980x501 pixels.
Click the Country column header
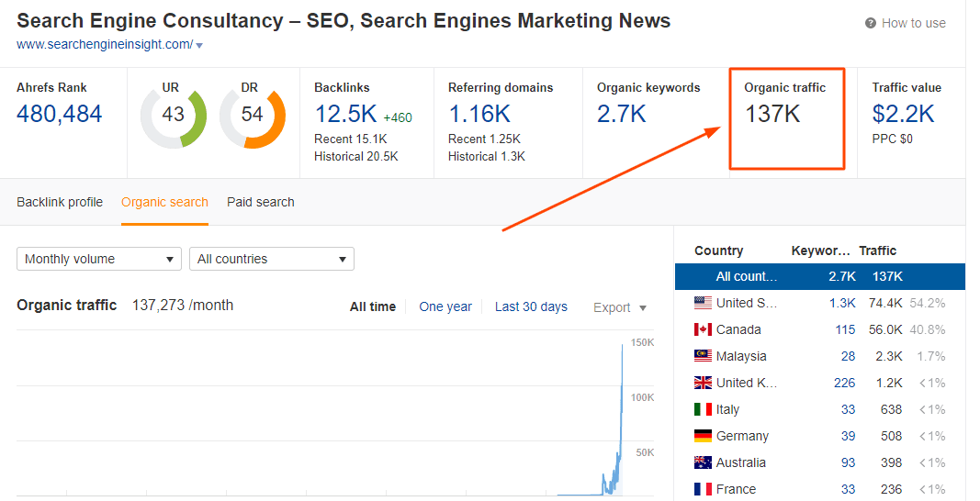(719, 250)
